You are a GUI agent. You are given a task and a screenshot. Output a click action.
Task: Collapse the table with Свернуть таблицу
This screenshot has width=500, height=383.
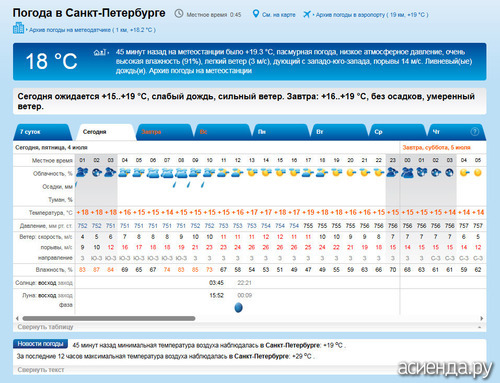[x=45, y=327]
